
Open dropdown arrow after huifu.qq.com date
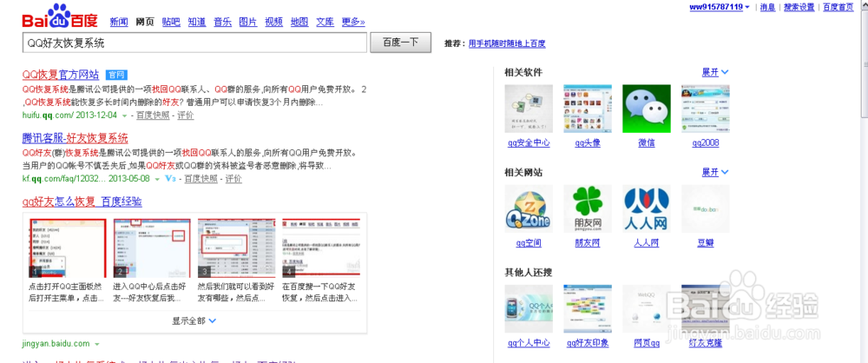click(124, 115)
